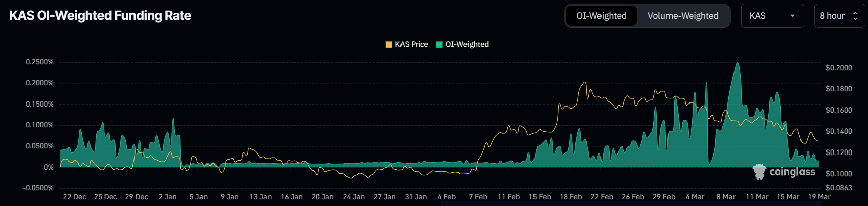868x206 pixels.
Task: Click the $0.2000 price axis label
Action: [x=839, y=68]
